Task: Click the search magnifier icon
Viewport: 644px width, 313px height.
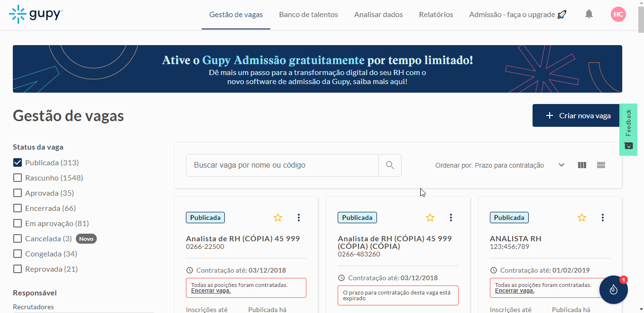Action: coord(390,165)
